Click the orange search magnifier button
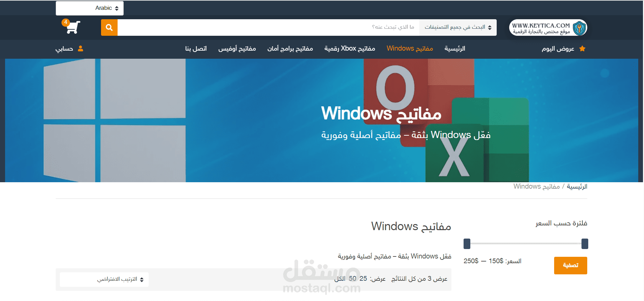 click(109, 27)
